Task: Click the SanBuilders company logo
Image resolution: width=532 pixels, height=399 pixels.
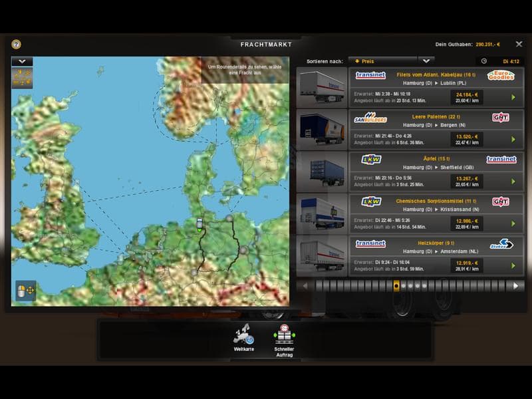Action: tap(370, 118)
